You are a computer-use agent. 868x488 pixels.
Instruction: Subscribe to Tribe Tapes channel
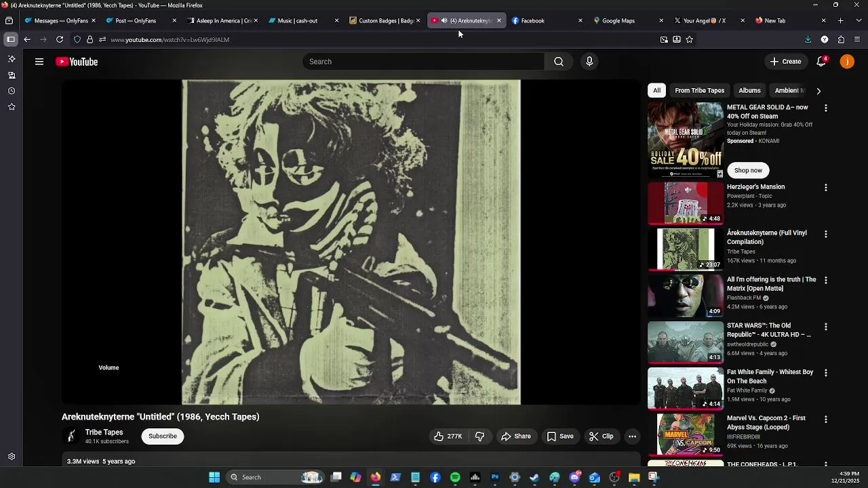point(163,436)
